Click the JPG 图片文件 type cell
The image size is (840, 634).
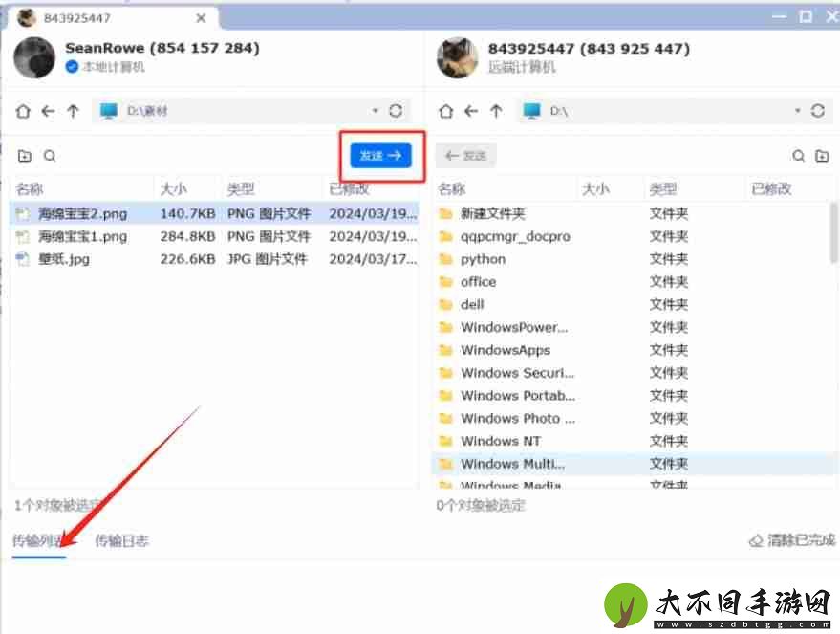pos(268,259)
